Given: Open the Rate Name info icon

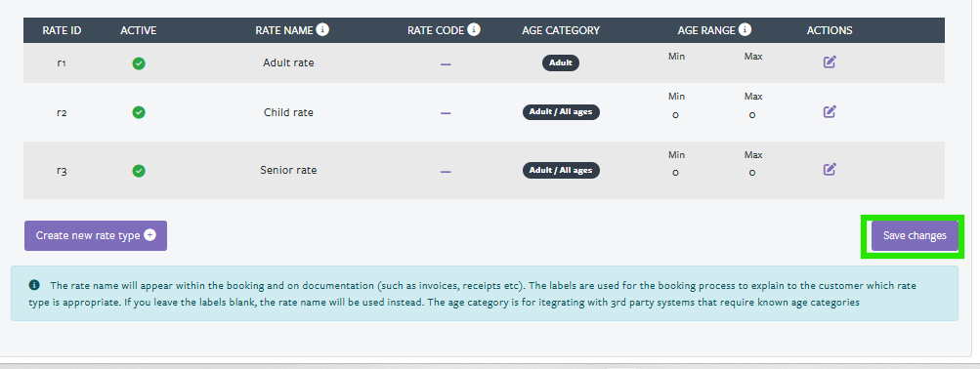Looking at the screenshot, I should [x=322, y=29].
